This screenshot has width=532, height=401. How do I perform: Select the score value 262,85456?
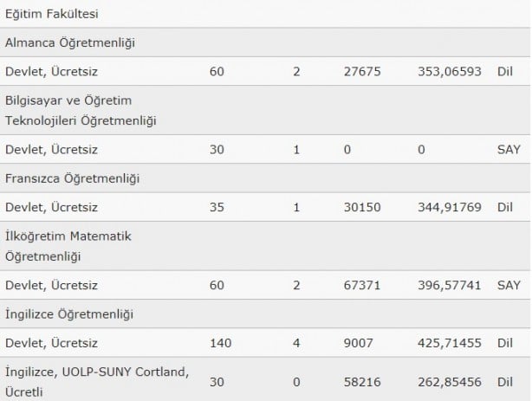450,382
